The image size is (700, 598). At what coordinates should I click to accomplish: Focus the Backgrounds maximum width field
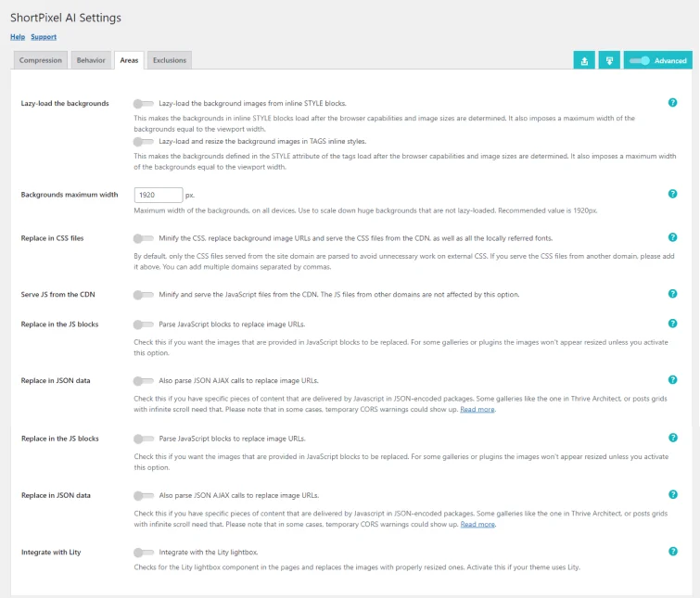coord(159,195)
